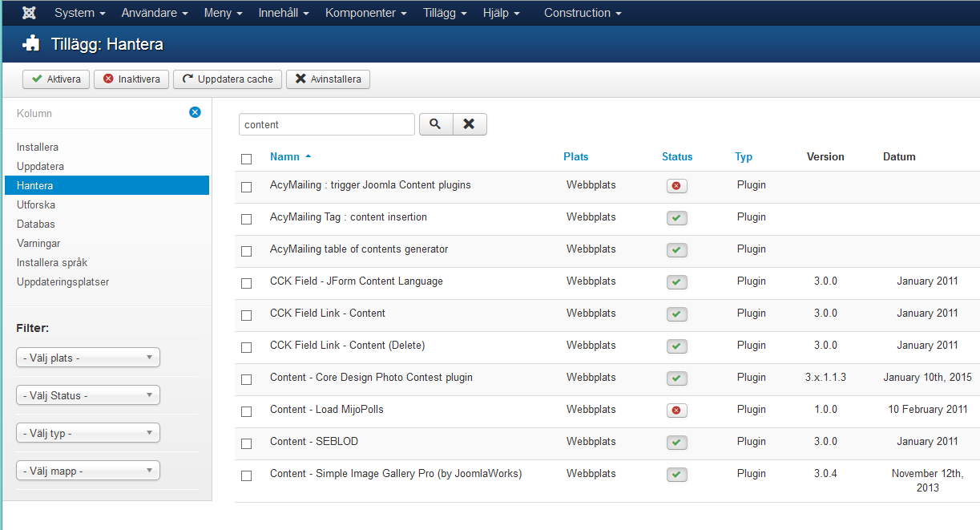Screen dimensions: 980x530
Task: Click version '3.x.1.1.3' of Photo Contest plugin
Action: click(825, 378)
